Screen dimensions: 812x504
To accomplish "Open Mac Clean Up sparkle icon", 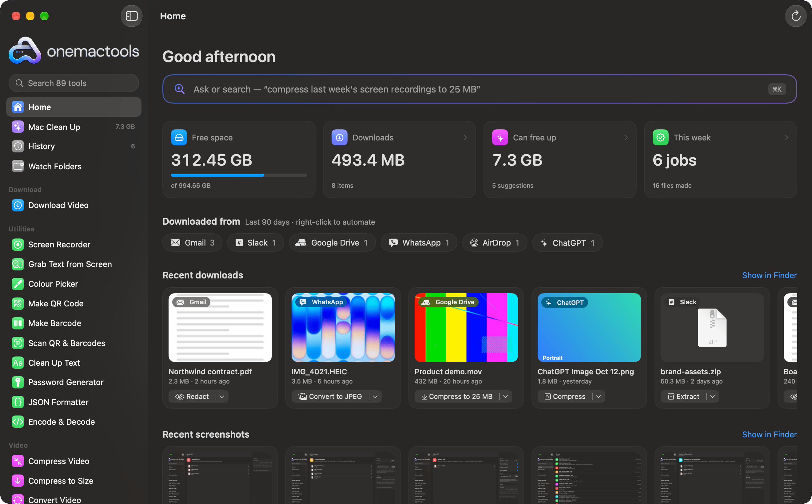I will pos(18,127).
